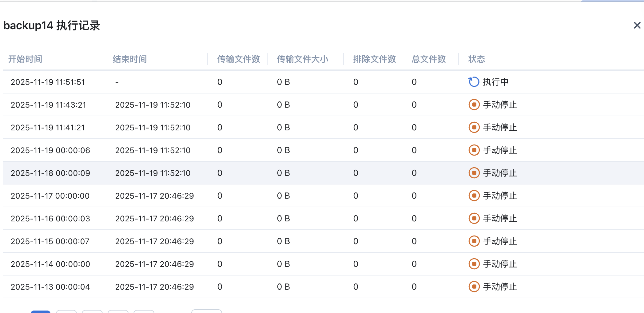
Task: Click stop icon for 2025-11-13 00:00:04 run
Action: 474,287
